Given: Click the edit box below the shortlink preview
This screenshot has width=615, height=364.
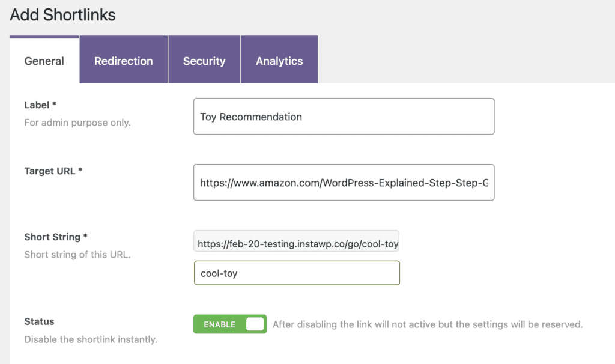Looking at the screenshot, I should 297,273.
